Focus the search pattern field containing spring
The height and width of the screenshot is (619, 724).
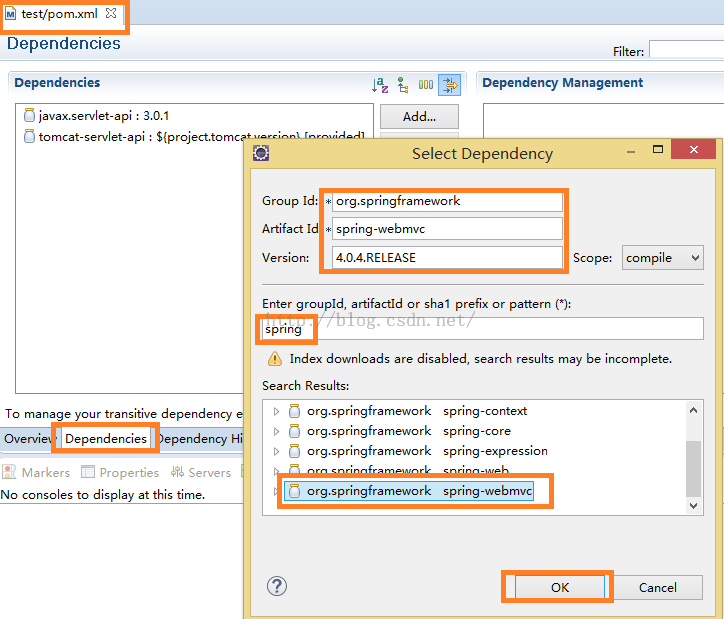point(483,329)
